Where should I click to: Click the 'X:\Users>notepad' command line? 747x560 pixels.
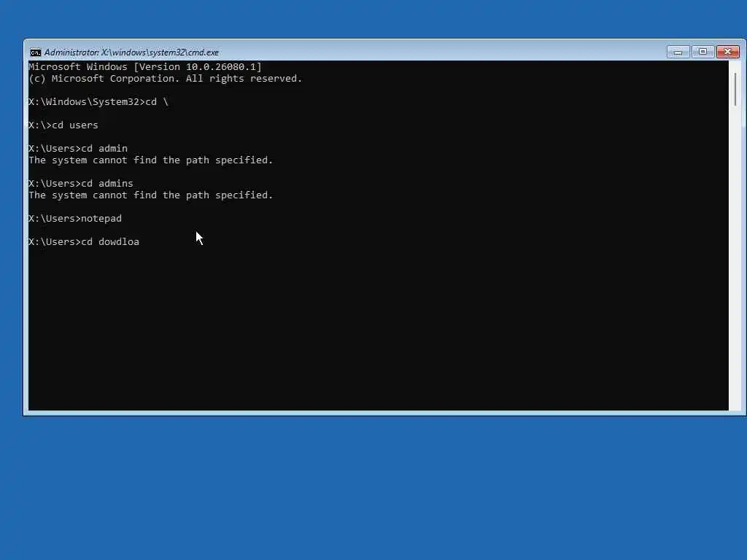75,219
